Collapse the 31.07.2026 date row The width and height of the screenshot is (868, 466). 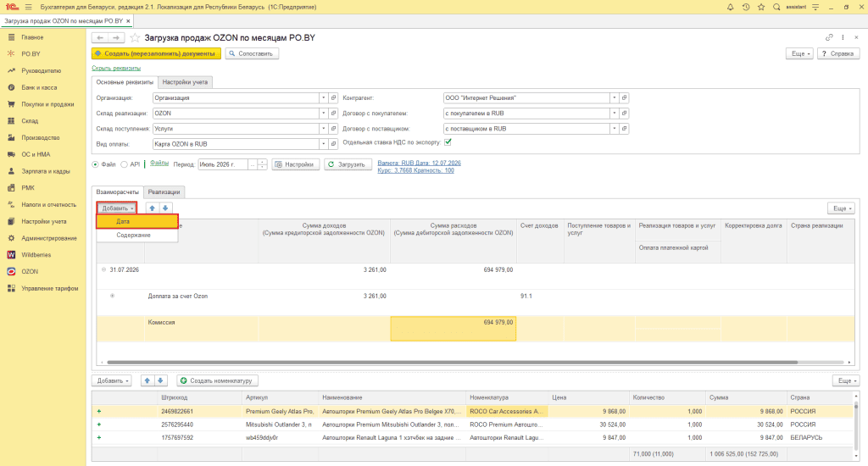coord(103,269)
